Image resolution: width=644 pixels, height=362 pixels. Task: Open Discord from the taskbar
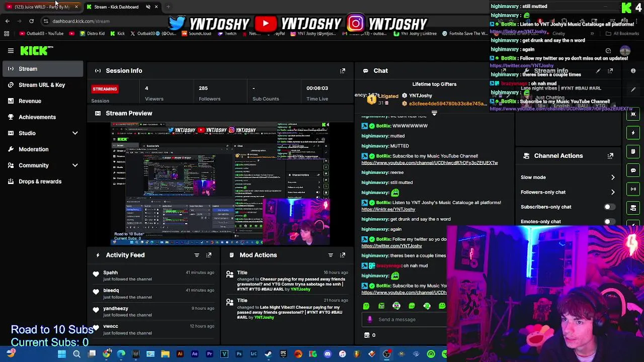328,354
